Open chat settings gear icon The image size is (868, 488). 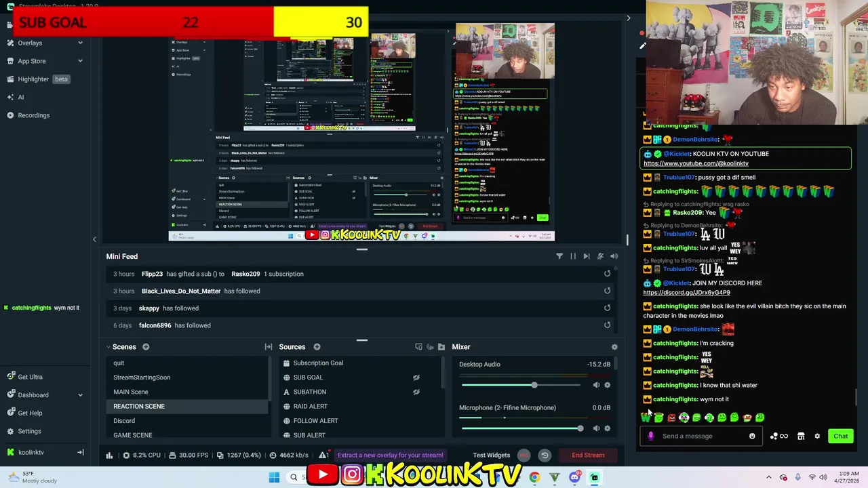(x=817, y=436)
